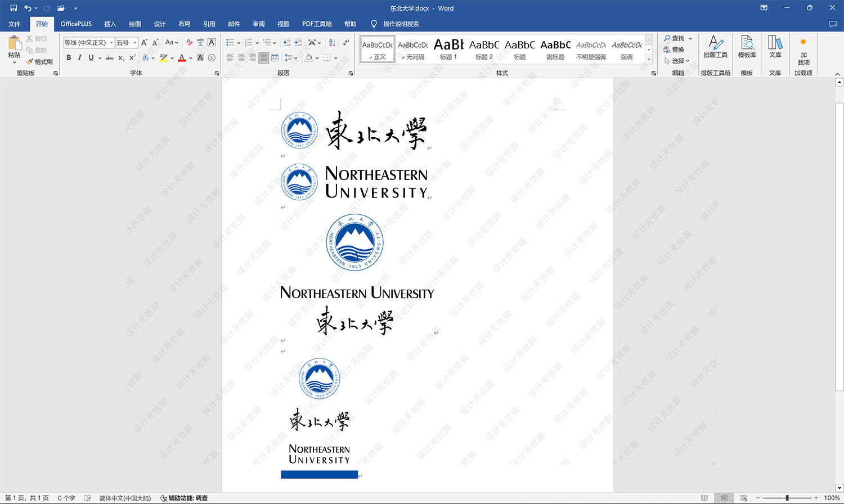Clear all formatting with the eraser icon
The image size is (844, 504).
point(189,42)
